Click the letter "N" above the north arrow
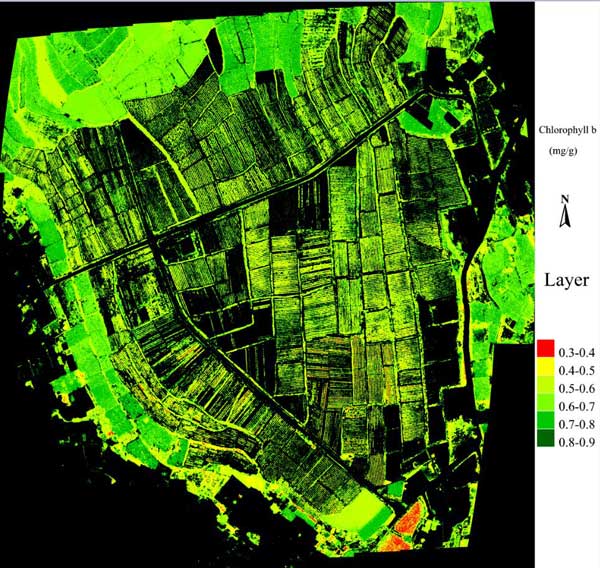 pyautogui.click(x=565, y=200)
